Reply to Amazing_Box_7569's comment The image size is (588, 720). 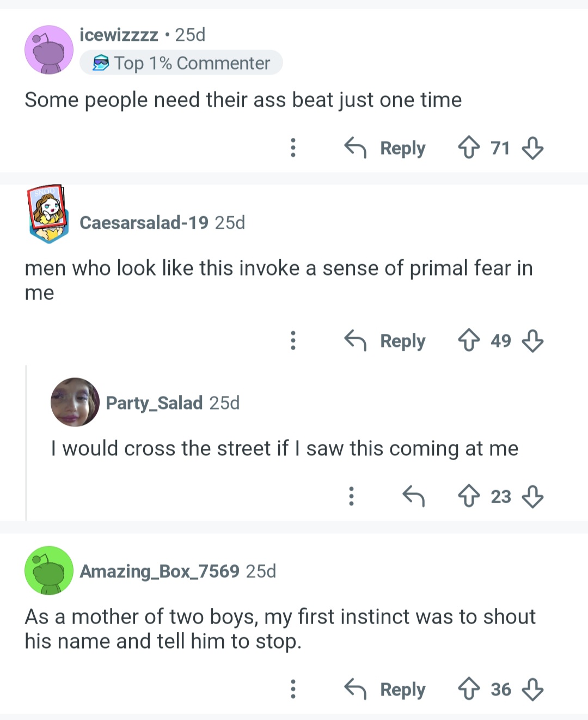(x=385, y=689)
